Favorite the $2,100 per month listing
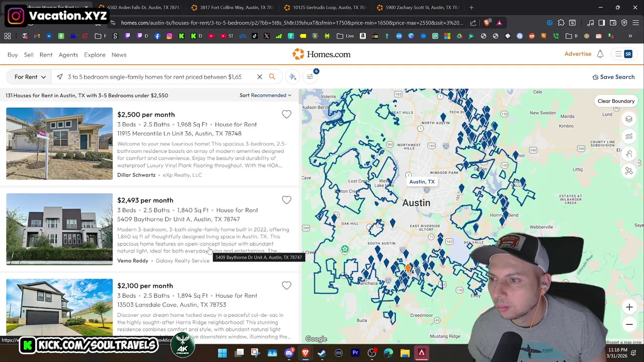The height and width of the screenshot is (362, 644). coord(287,286)
